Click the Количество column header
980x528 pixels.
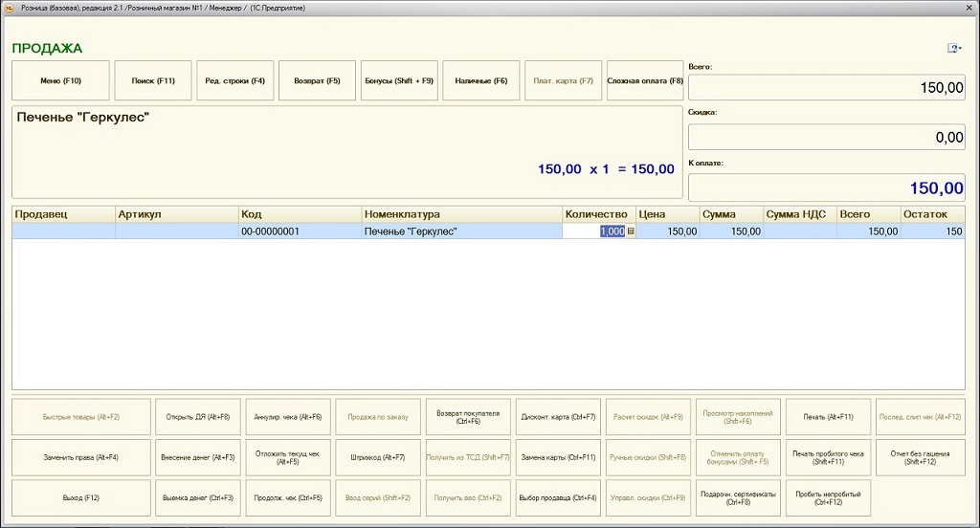point(599,214)
